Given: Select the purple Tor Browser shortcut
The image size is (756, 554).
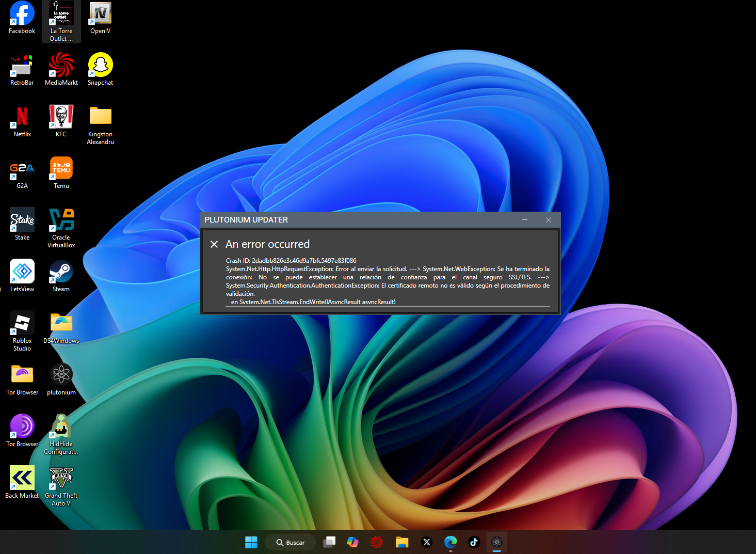Looking at the screenshot, I should click(x=22, y=432).
